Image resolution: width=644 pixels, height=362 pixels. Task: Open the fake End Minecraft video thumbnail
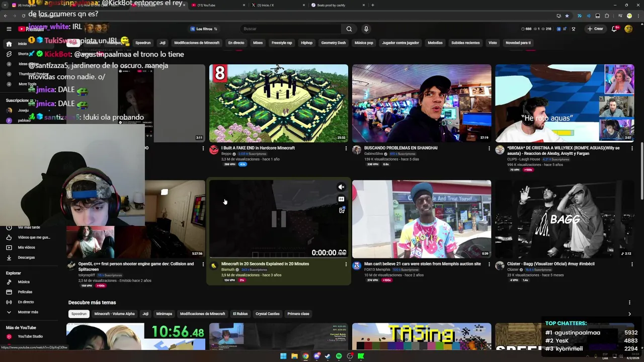tap(279, 103)
